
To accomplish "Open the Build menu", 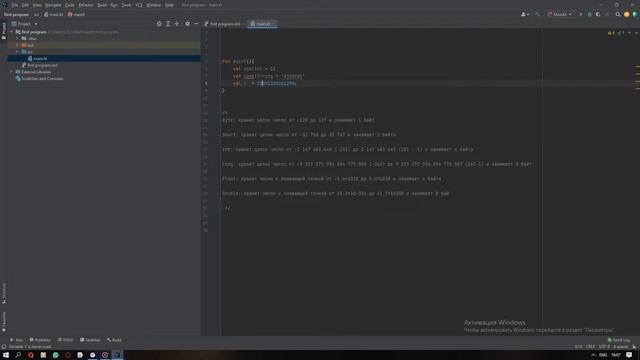I will pos(102,5).
